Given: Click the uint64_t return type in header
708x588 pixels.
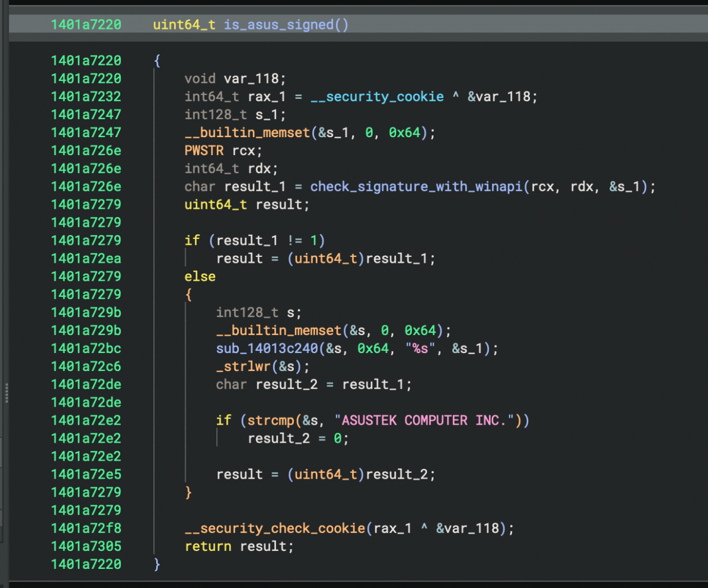Looking at the screenshot, I should (184, 25).
